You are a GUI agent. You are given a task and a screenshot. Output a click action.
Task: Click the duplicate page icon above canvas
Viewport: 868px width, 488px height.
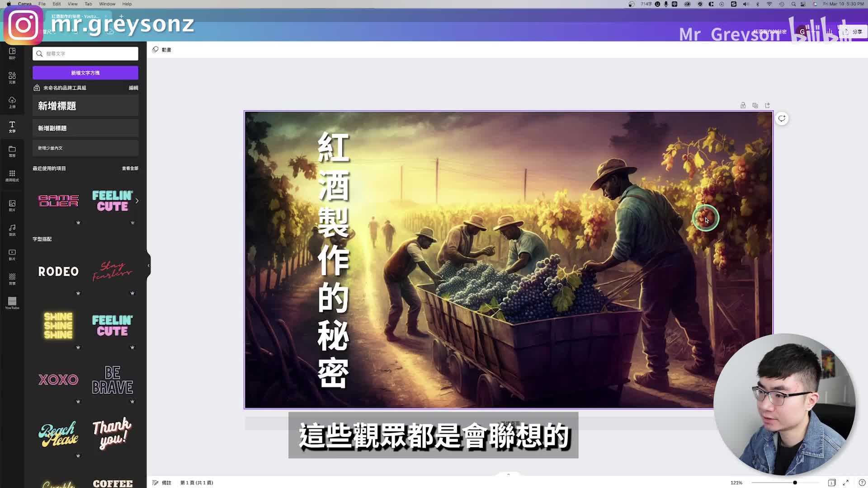point(755,105)
